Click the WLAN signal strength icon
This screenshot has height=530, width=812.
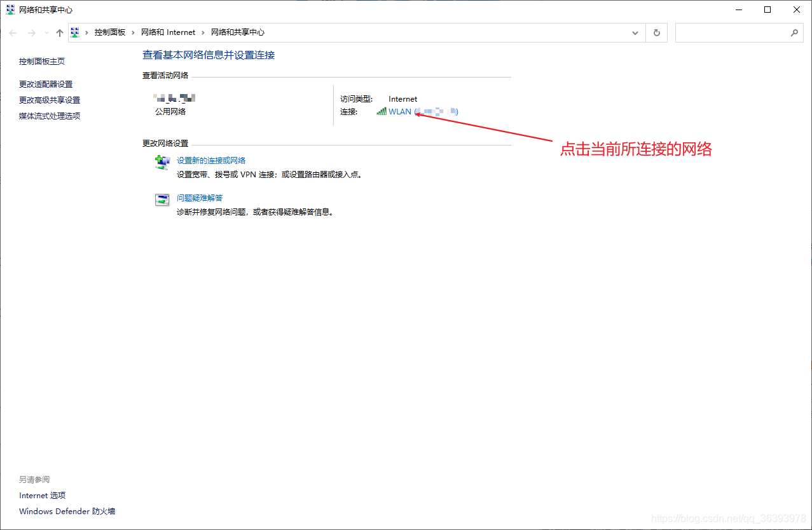(382, 111)
